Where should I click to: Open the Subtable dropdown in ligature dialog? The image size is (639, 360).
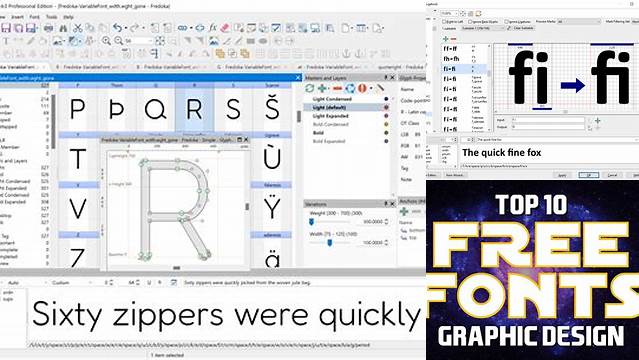(x=483, y=28)
